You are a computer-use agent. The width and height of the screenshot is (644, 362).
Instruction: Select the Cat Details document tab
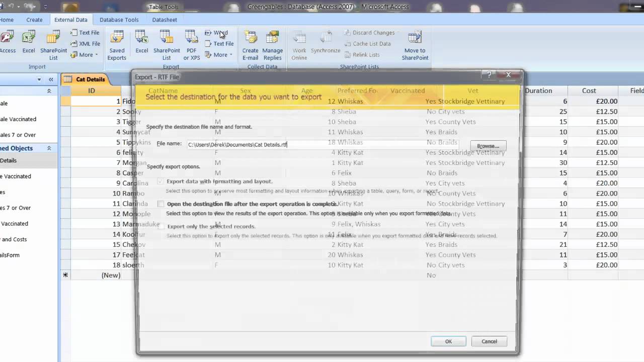coord(85,79)
